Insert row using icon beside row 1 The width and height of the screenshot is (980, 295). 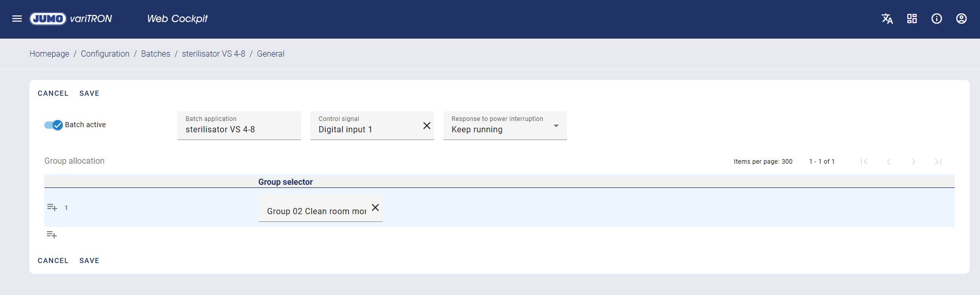click(x=52, y=207)
